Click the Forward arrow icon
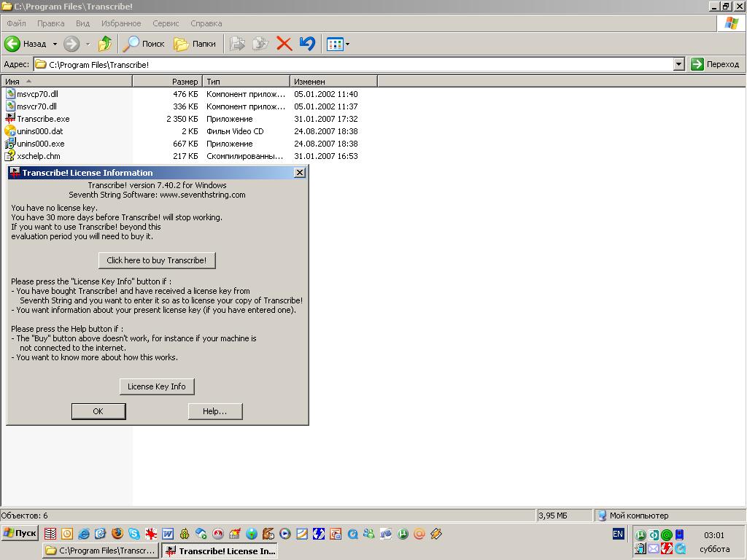 pyautogui.click(x=71, y=44)
